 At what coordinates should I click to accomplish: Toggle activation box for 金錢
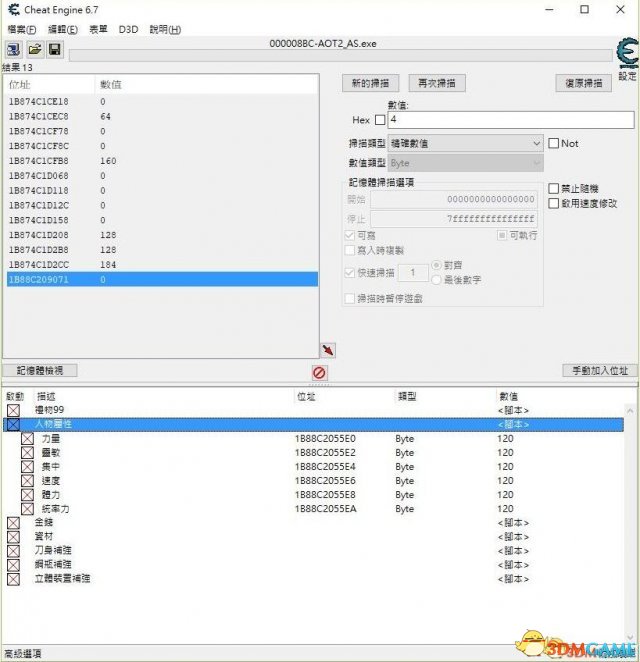14,523
